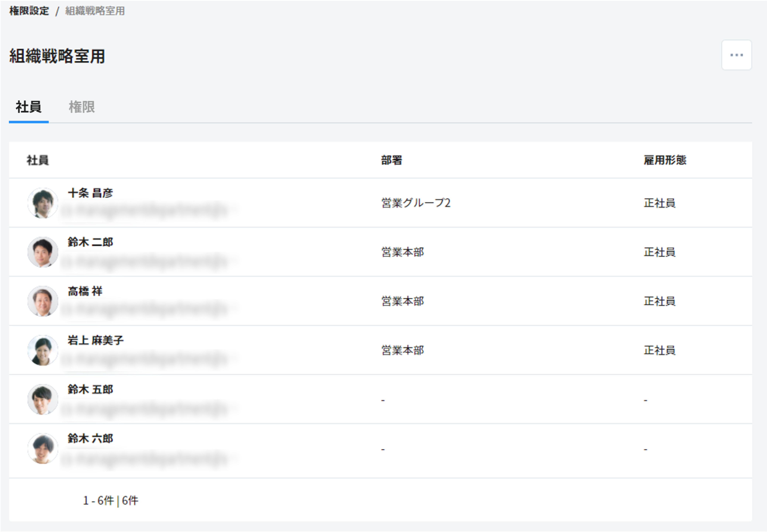
Task: Open employee name 高橋 祥
Action: click(85, 291)
